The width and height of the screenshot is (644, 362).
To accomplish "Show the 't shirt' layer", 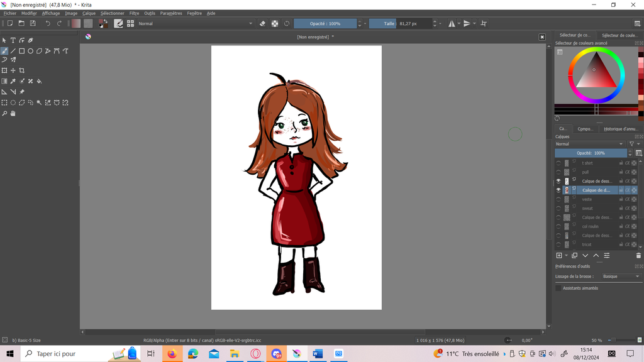I will pyautogui.click(x=558, y=163).
